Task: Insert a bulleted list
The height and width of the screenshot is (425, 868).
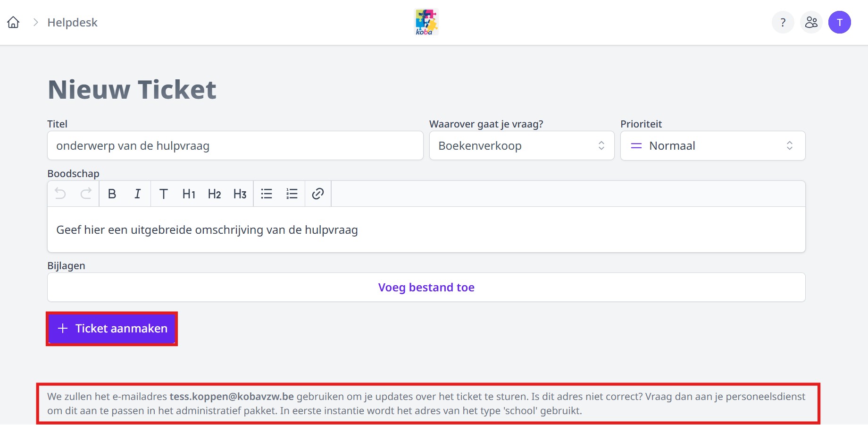Action: tap(267, 194)
